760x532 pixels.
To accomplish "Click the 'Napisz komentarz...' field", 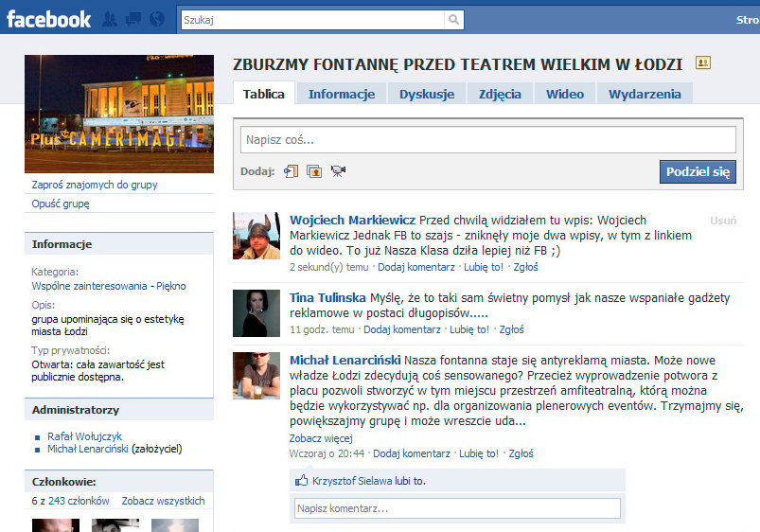I will (x=457, y=508).
